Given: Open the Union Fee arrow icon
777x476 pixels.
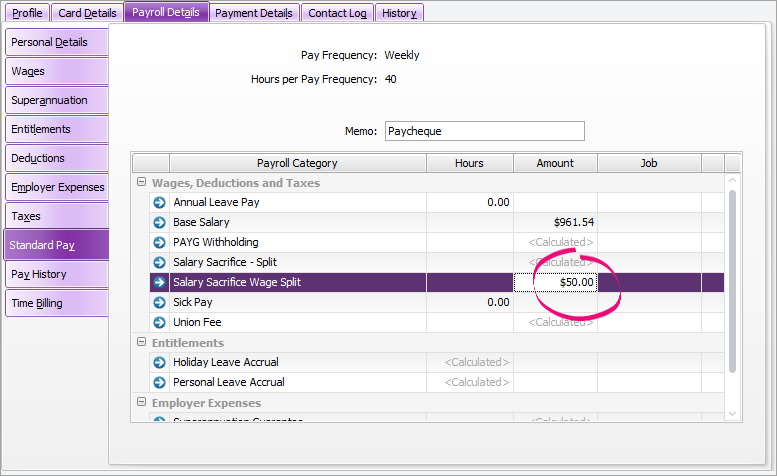Looking at the screenshot, I should tap(159, 322).
